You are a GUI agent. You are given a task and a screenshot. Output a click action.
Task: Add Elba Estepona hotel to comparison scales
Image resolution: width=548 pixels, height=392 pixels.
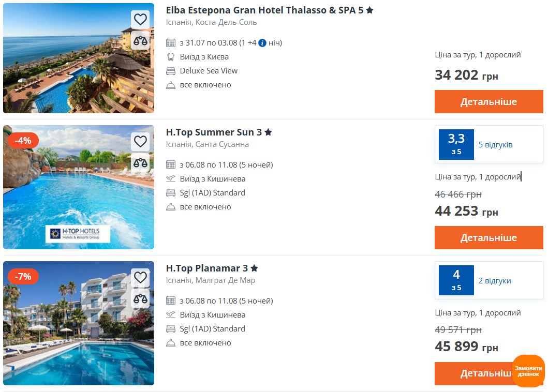140,40
